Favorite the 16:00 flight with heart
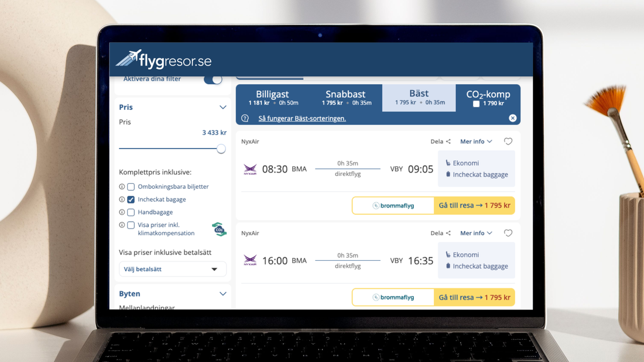This screenshot has height=362, width=644. (508, 233)
